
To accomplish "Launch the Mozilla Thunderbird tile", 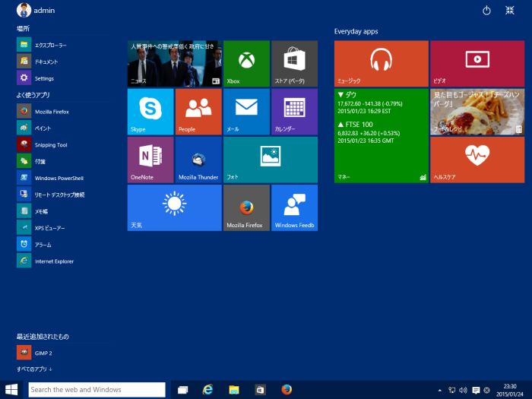I will pos(198,160).
